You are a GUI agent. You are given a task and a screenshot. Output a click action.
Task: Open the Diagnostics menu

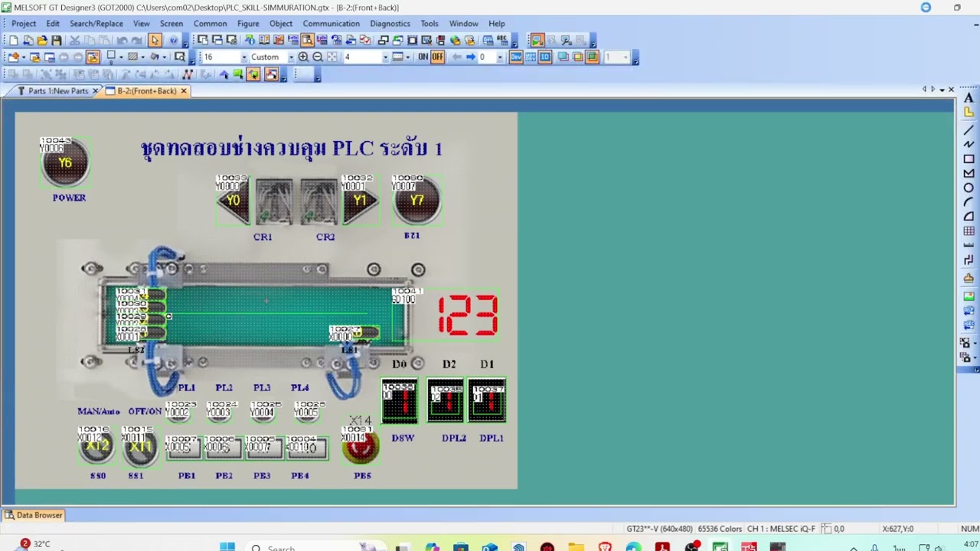pyautogui.click(x=390, y=23)
